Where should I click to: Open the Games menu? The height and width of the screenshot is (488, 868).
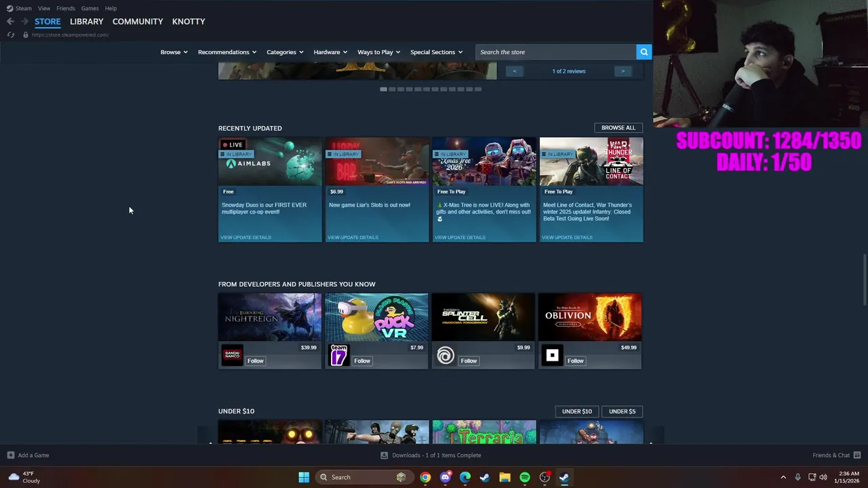tap(90, 8)
